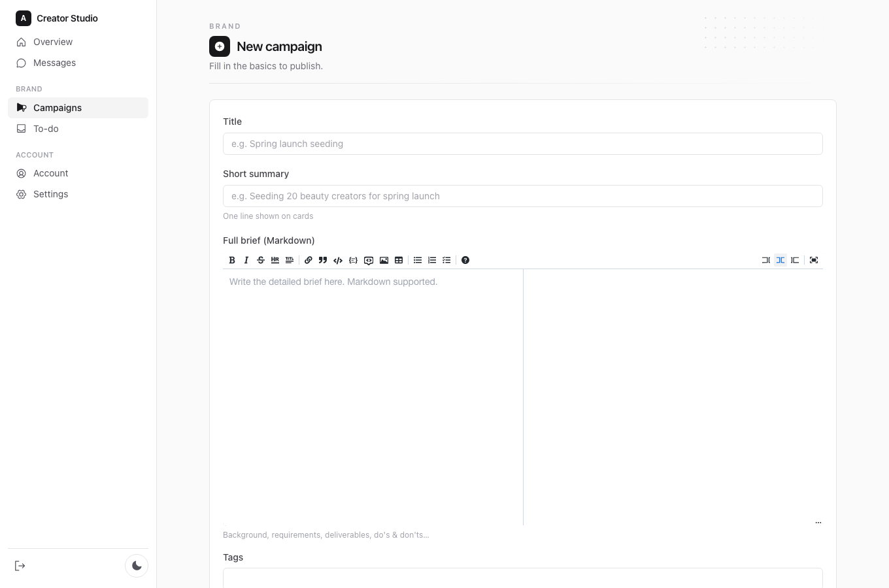This screenshot has width=889, height=588.
Task: Toggle fullscreen for the markdown editor
Action: 814,260
